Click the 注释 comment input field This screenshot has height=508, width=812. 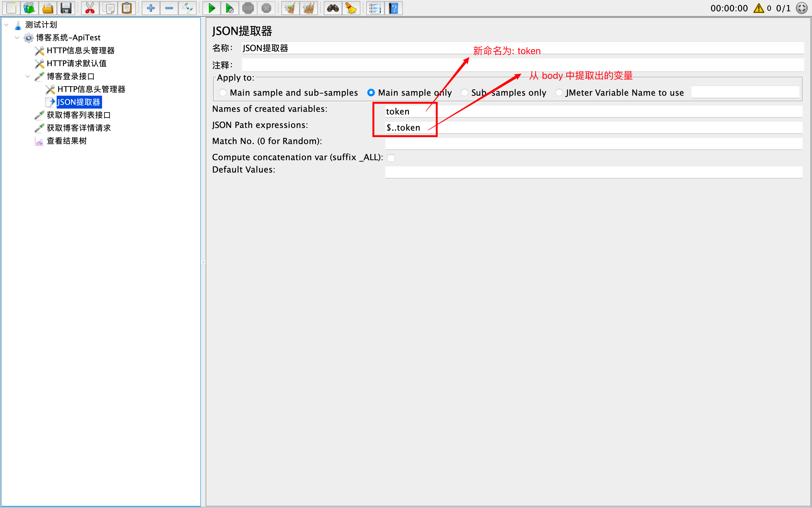point(523,65)
